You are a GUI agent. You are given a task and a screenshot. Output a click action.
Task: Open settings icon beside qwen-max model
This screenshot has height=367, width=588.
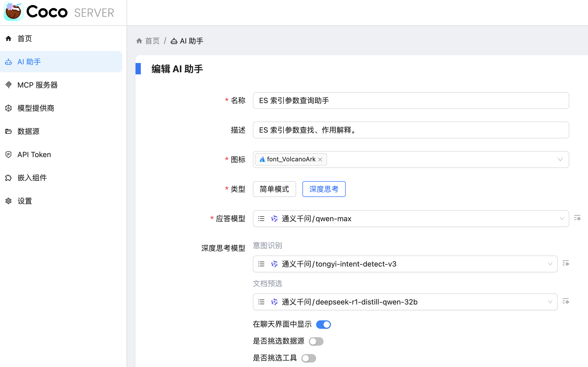(x=577, y=218)
